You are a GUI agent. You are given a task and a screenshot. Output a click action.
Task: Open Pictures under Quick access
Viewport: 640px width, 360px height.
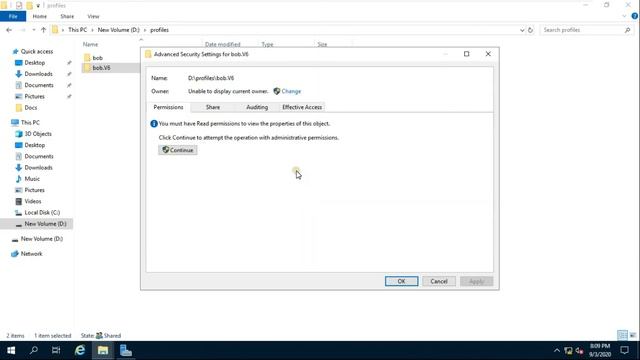(x=34, y=96)
